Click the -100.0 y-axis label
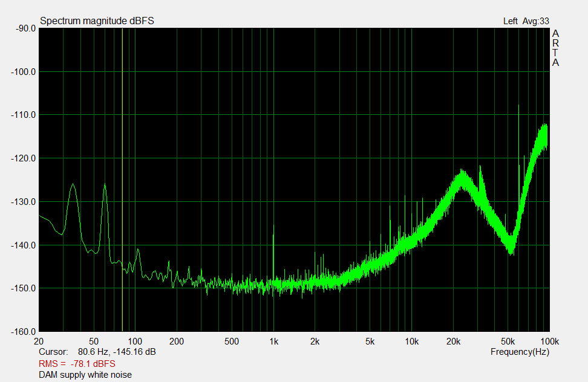588x382 pixels. coord(23,72)
